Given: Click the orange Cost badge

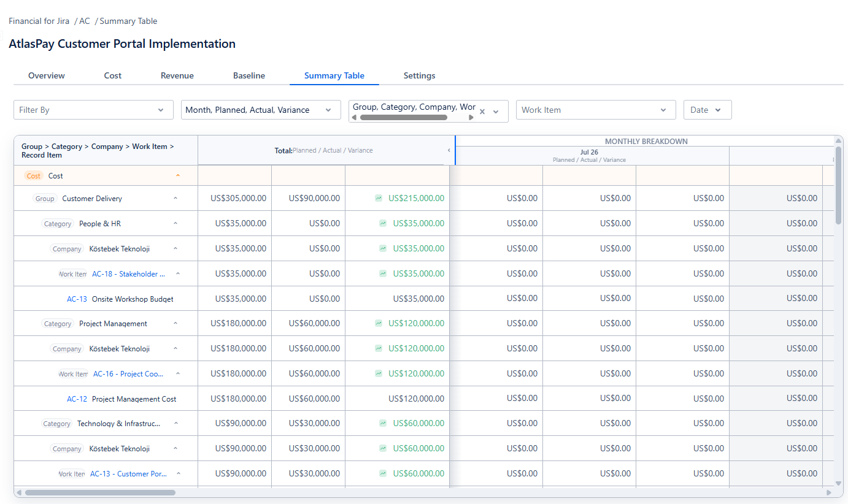Looking at the screenshot, I should (x=34, y=176).
